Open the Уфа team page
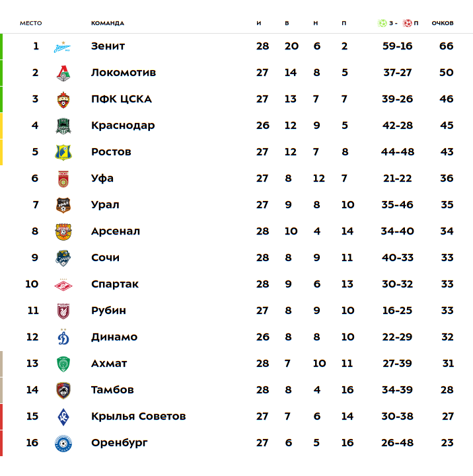The height and width of the screenshot is (476, 473). [102, 178]
